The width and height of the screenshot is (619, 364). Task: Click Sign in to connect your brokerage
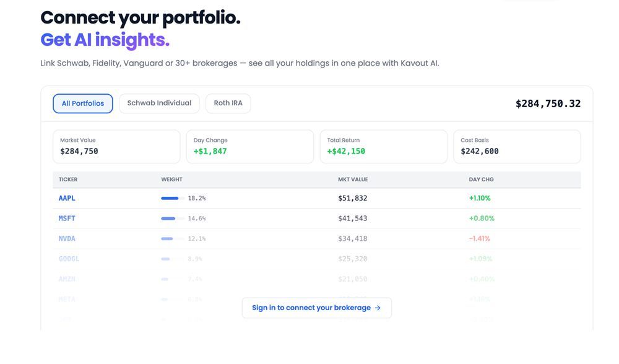[x=316, y=308]
